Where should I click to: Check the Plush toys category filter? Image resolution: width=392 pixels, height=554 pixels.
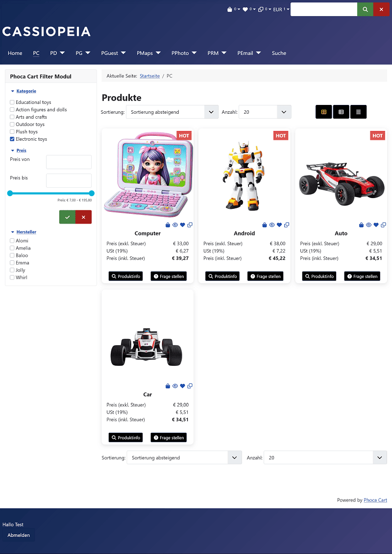pos(12,132)
